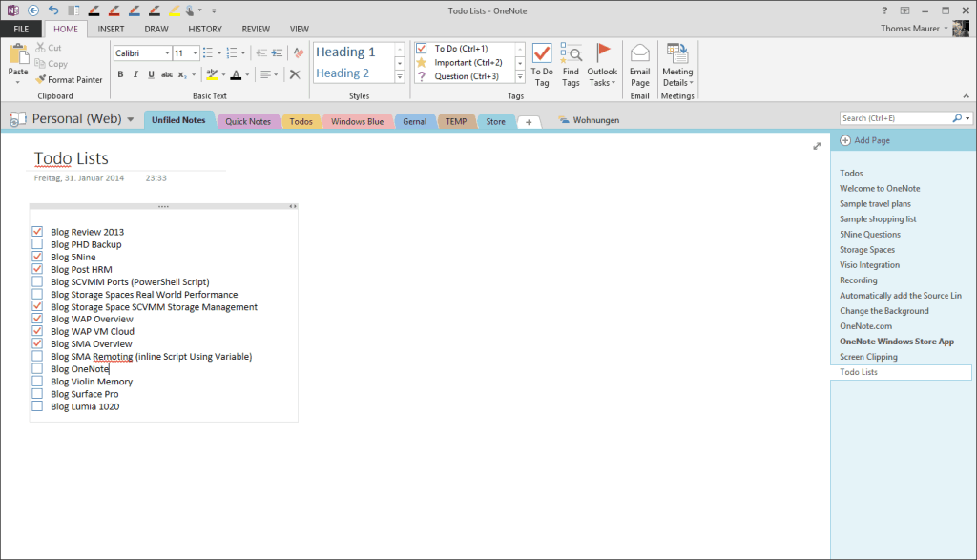The height and width of the screenshot is (560, 977).
Task: Click the OneNote app icon
Action: click(x=12, y=10)
